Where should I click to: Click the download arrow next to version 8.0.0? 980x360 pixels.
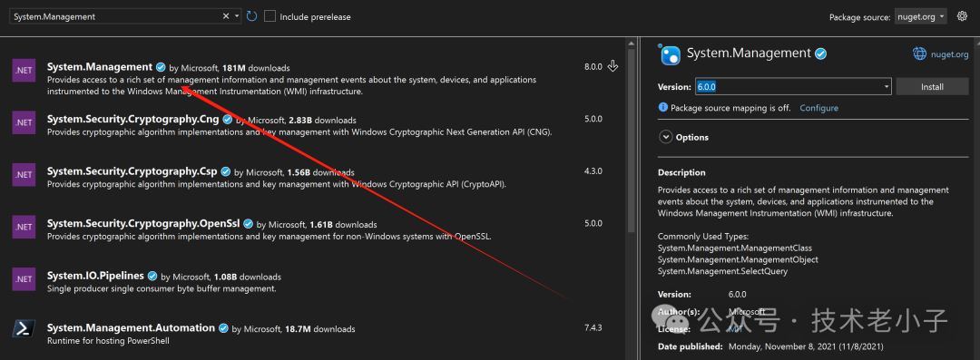pyautogui.click(x=613, y=66)
